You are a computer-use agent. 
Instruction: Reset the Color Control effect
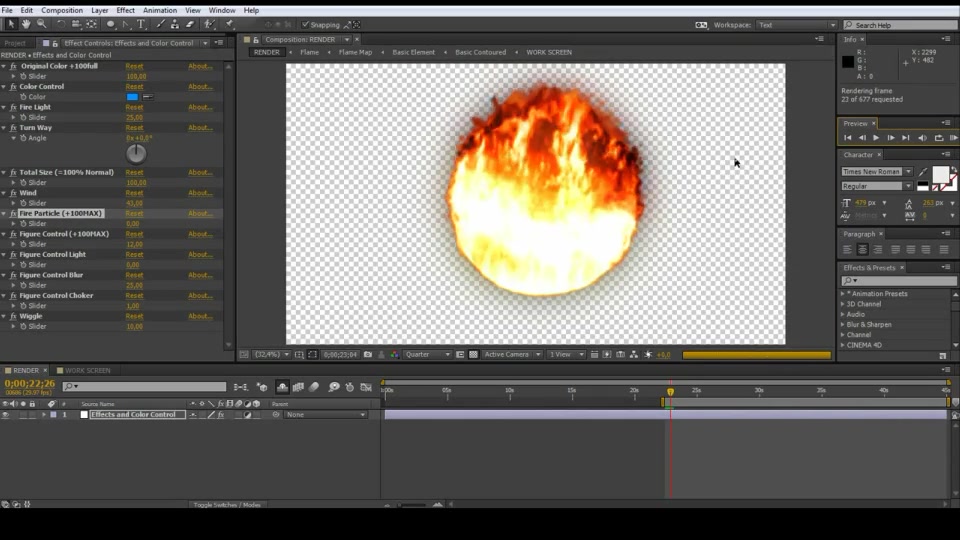134,87
